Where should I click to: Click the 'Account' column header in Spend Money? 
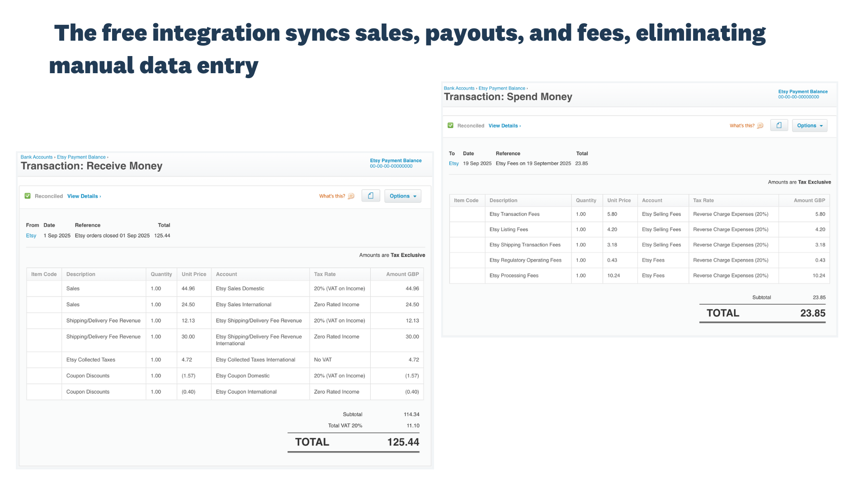click(663, 201)
